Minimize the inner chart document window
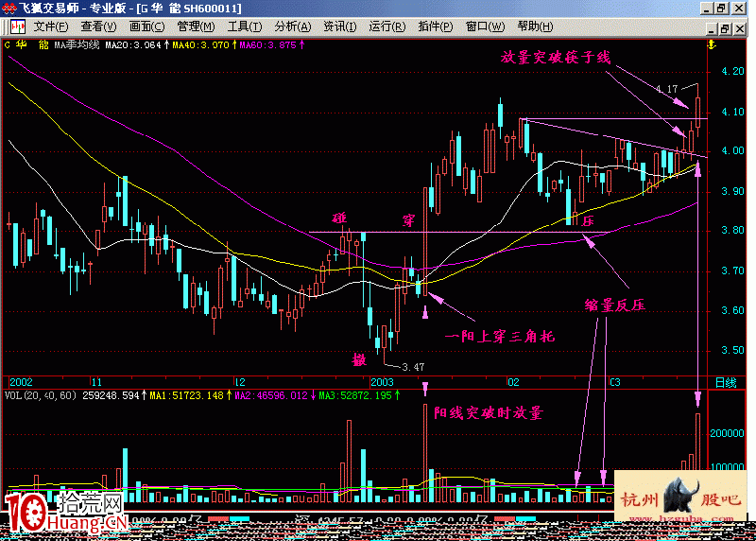This screenshot has width=756, height=541. pyautogui.click(x=712, y=29)
